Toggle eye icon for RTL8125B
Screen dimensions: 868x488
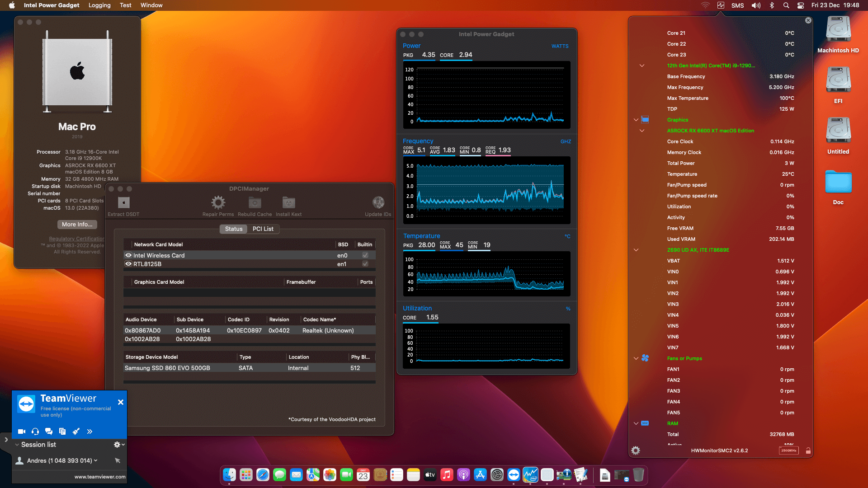[x=128, y=264]
